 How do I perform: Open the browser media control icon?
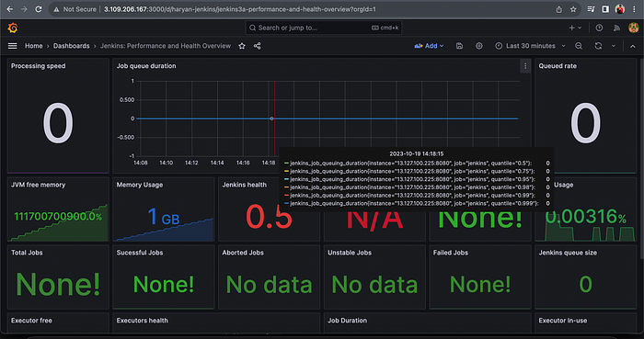point(591,9)
